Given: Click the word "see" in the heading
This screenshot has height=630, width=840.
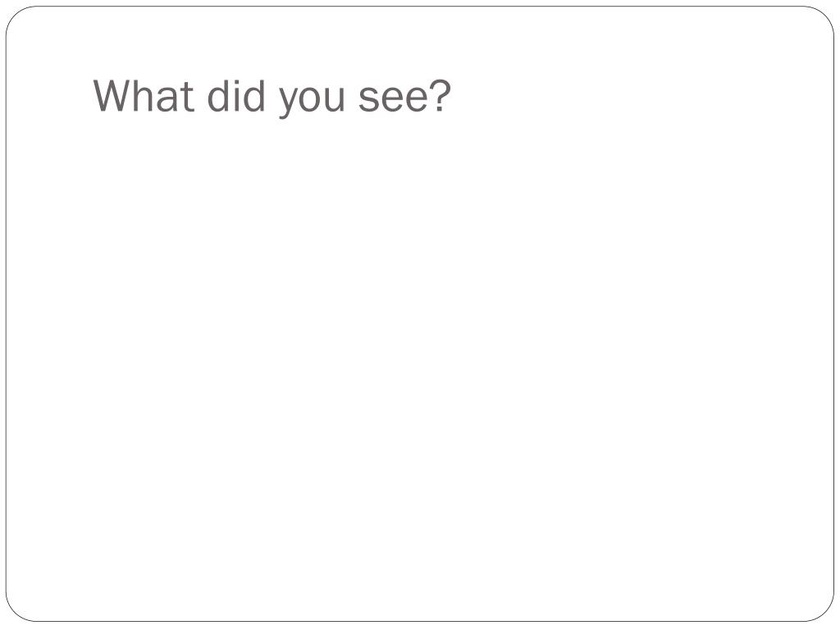Looking at the screenshot, I should click(x=393, y=99).
